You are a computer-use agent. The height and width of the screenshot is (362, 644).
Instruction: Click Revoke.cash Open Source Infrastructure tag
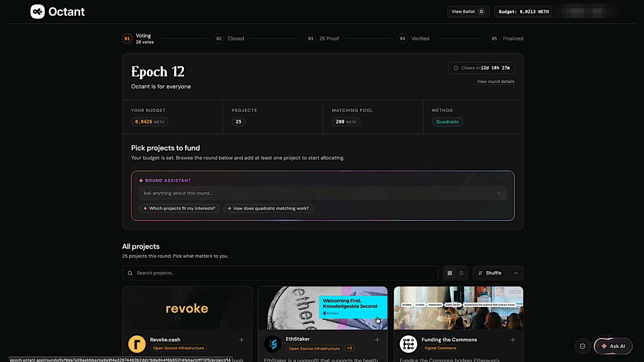tap(178, 348)
